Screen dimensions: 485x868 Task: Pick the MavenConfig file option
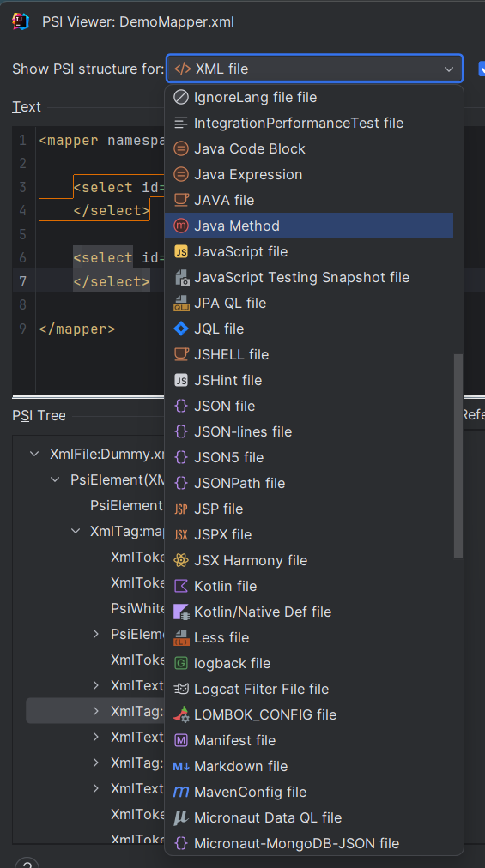pyautogui.click(x=309, y=793)
